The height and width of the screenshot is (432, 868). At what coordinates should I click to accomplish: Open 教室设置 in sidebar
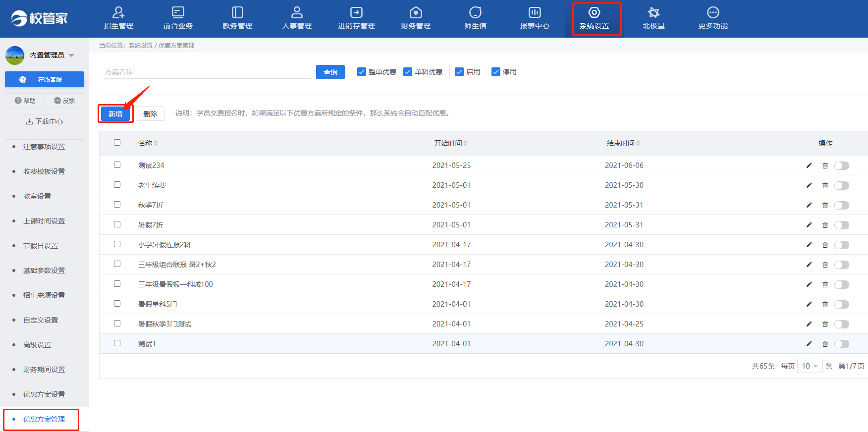coord(37,196)
